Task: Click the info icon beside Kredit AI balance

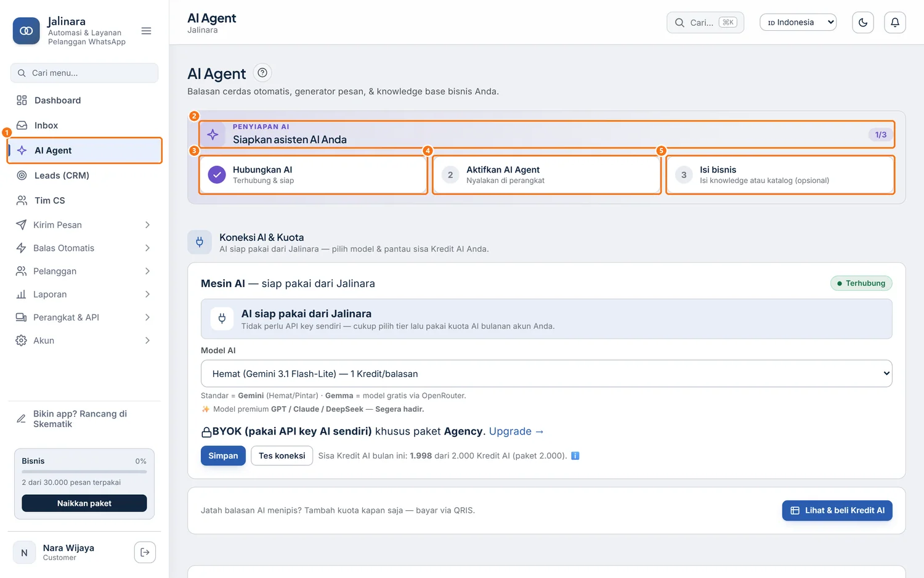Action: pos(575,456)
